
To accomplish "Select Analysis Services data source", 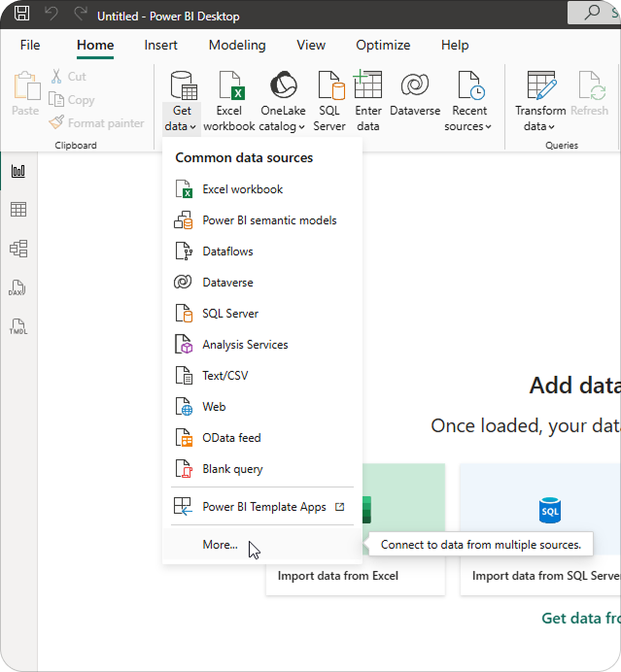I will pyautogui.click(x=262, y=345).
